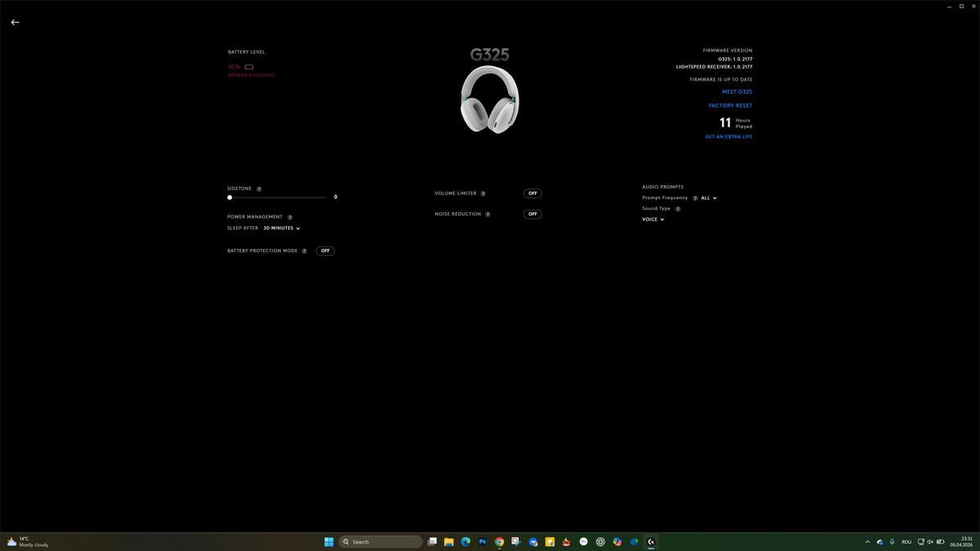Screen dimensions: 980x551
Task: Open File Explorer from the taskbar
Action: tap(448, 542)
